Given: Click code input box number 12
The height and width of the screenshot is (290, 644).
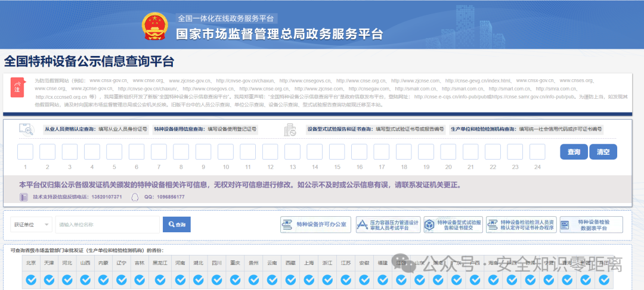Looking at the screenshot, I should [270, 152].
